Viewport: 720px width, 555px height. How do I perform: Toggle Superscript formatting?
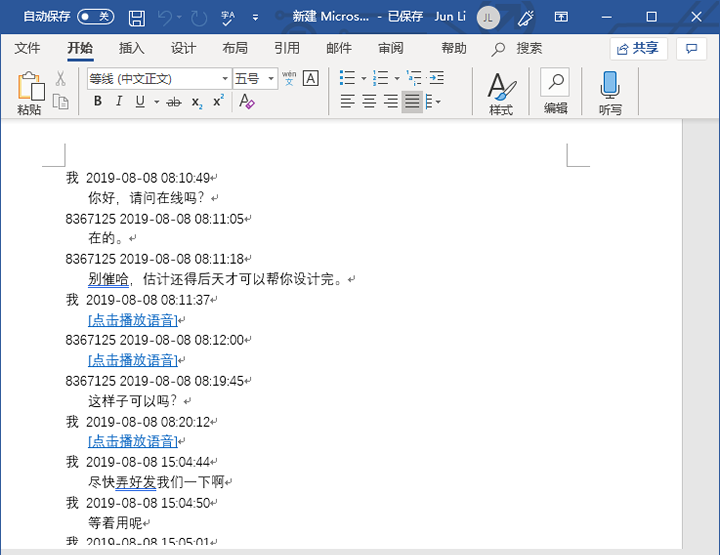pyautogui.click(x=219, y=101)
